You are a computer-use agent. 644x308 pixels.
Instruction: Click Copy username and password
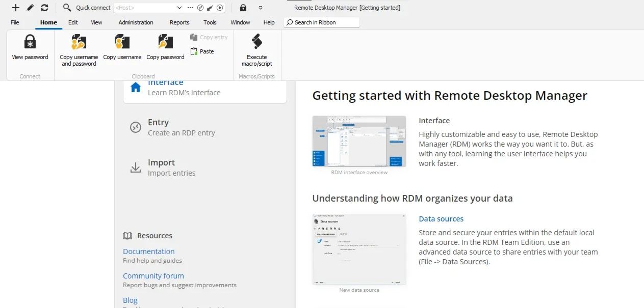[x=79, y=50]
